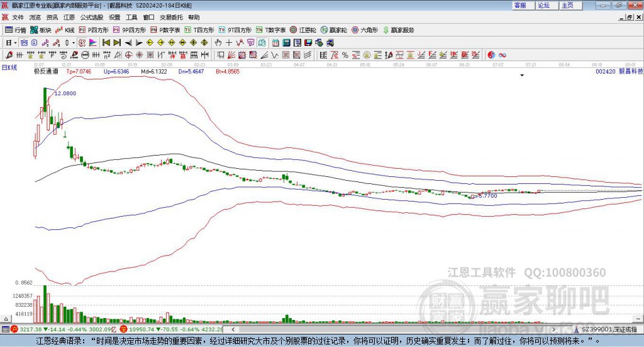This screenshot has width=644, height=347.
Task: Click the red-blue taiji circle icon
Action: coord(491,55)
